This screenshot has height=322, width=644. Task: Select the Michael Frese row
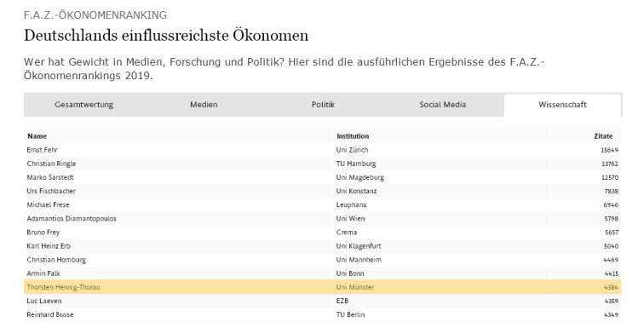pos(323,205)
